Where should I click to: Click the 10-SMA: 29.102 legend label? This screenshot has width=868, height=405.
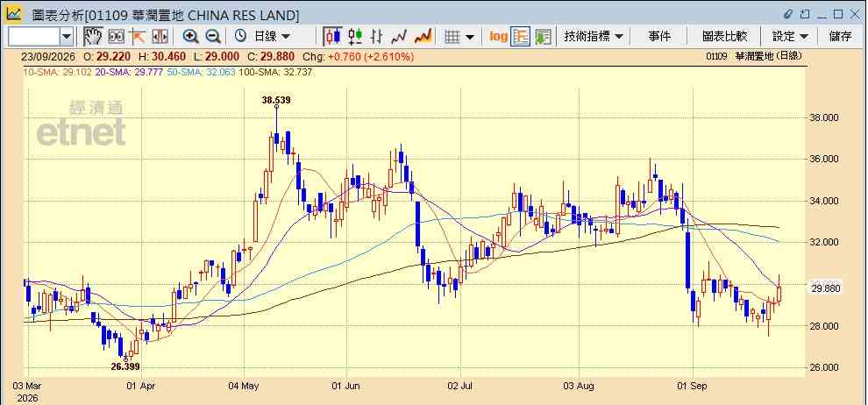(56, 72)
